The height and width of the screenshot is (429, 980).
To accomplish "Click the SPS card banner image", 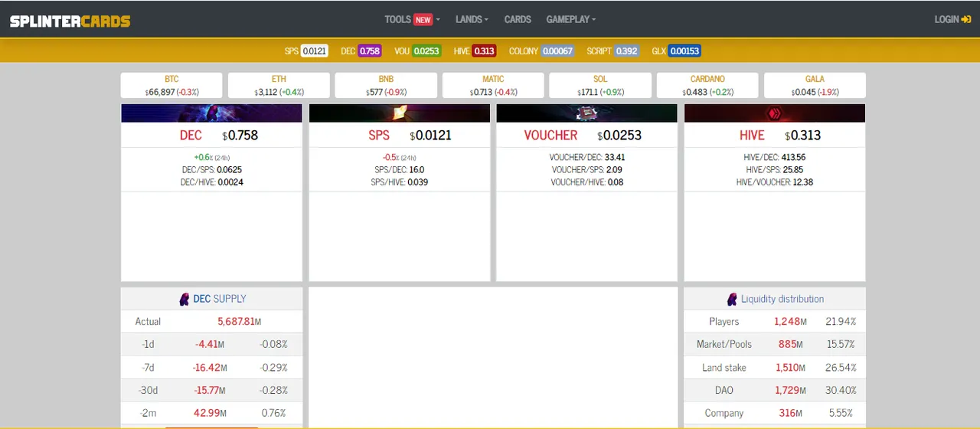I will [x=399, y=113].
